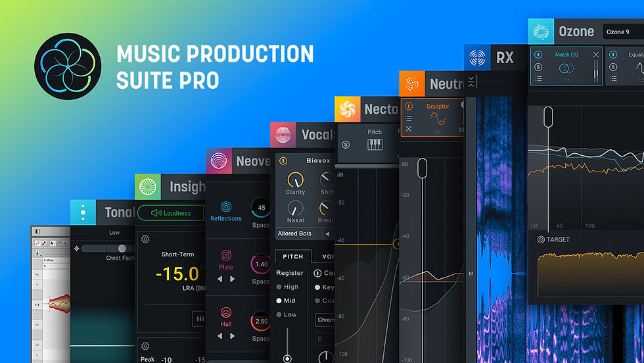This screenshot has width=644, height=363.
Task: Click the Ozone EQ vertical frequency handle
Action: 548,117
